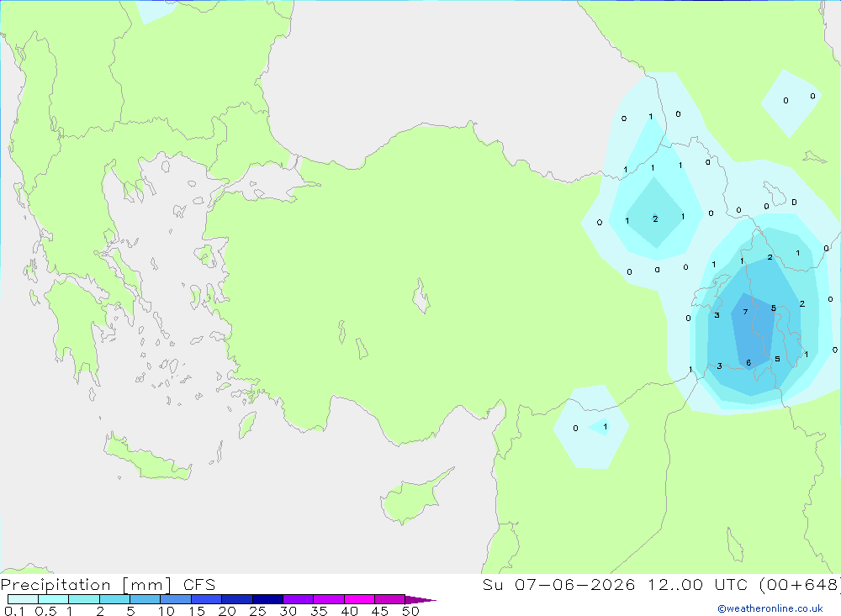841x616 pixels.
Task: Choose the 2–5 mm legend color box
Action: [114, 599]
